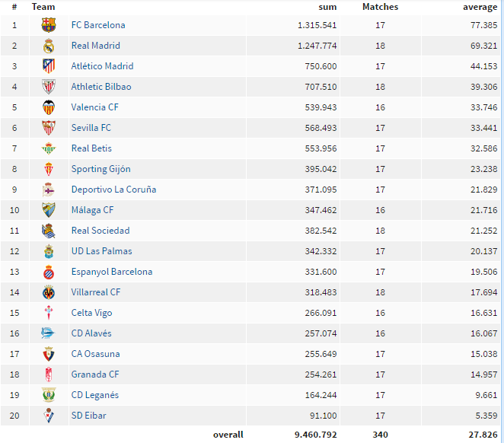Click the FC Barcelona crest icon

[49, 25]
